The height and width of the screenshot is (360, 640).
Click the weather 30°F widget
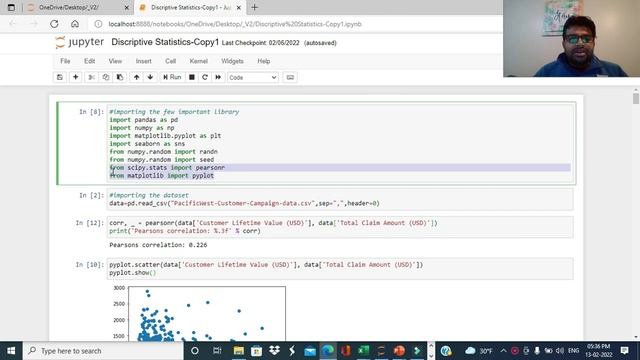479,351
